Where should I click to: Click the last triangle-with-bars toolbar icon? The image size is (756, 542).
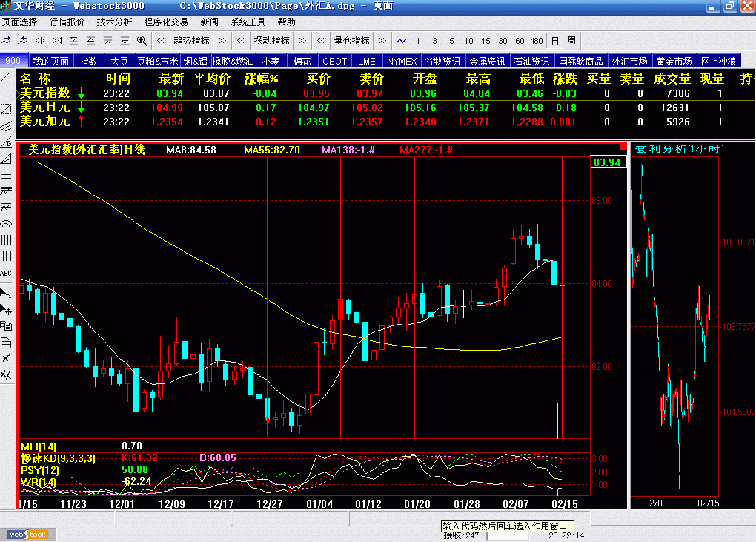[125, 41]
